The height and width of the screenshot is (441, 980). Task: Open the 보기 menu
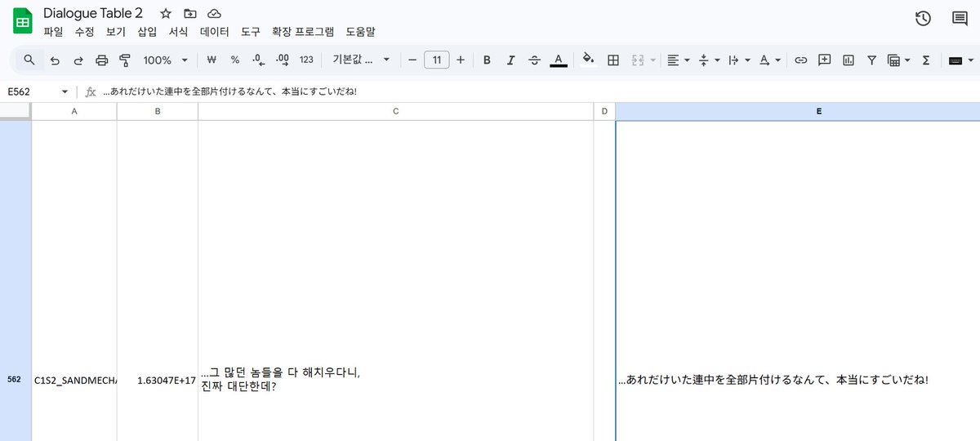pyautogui.click(x=116, y=33)
